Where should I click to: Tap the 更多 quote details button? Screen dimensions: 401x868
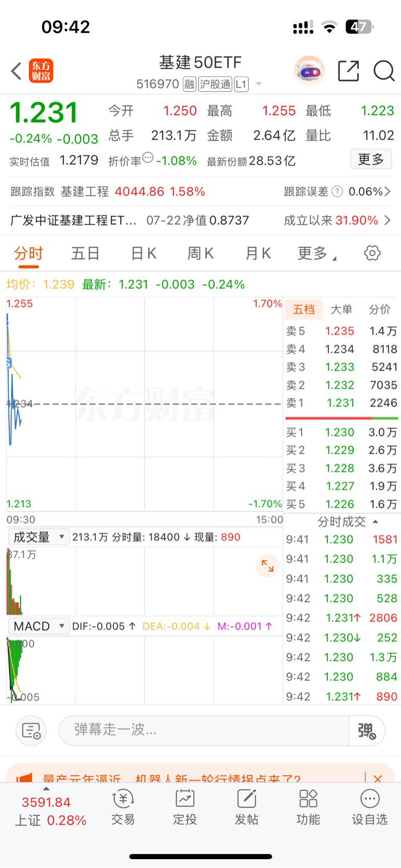pos(371,159)
